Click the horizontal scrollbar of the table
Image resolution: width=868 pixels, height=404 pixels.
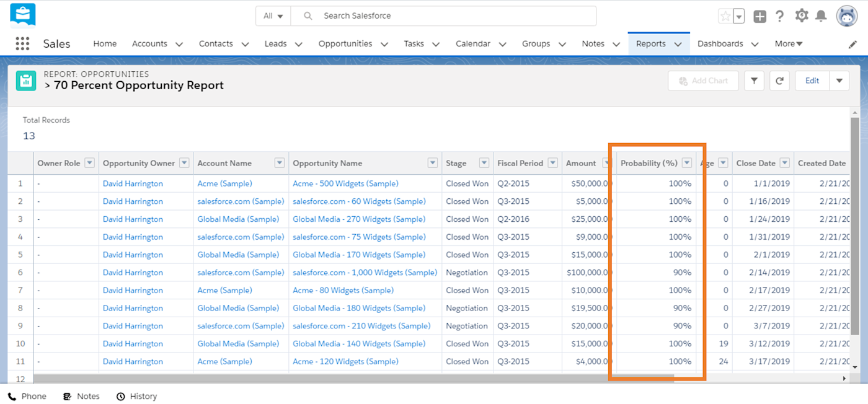(353, 378)
